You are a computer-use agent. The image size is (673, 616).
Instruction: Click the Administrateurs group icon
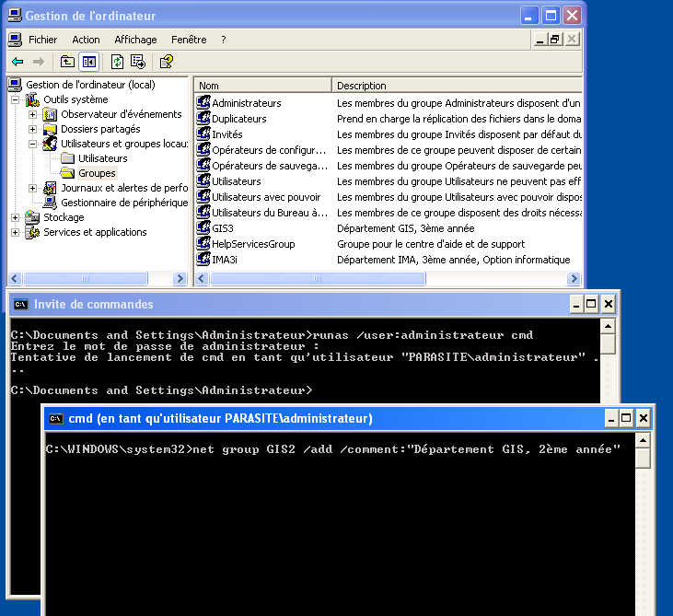[x=203, y=102]
